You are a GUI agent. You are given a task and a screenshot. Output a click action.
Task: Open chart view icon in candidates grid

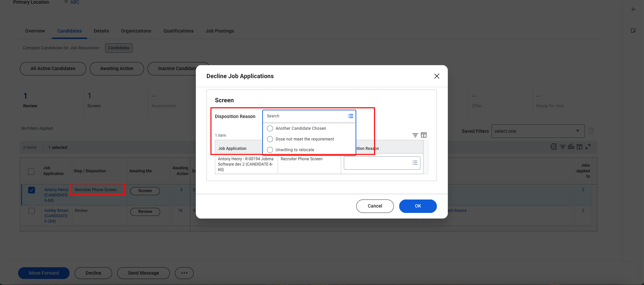point(571,147)
